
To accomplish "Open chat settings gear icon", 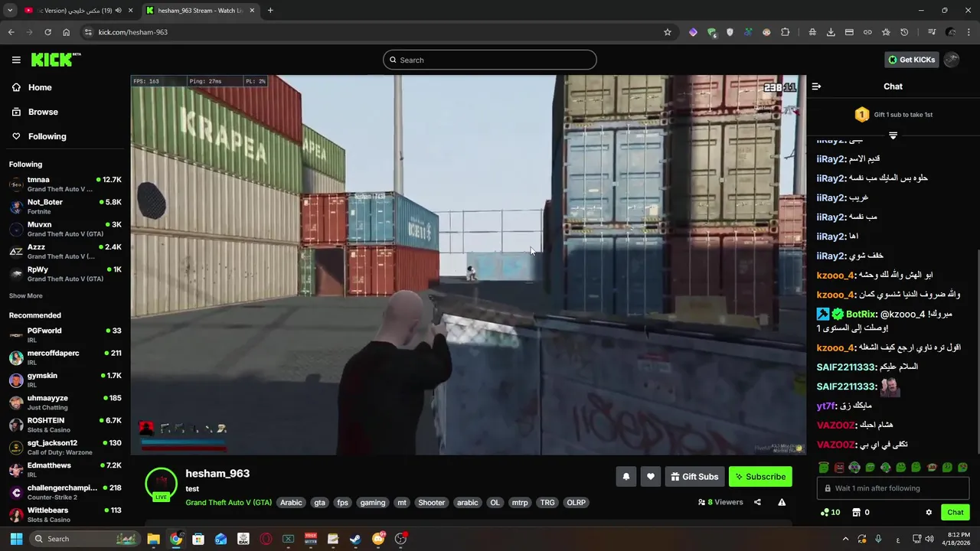I will click(929, 513).
